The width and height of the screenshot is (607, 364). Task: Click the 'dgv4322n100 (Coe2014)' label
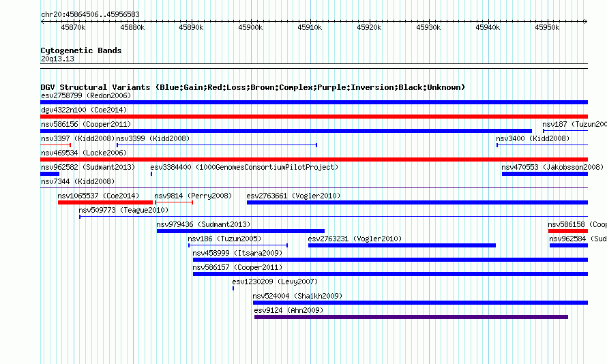[84, 110]
